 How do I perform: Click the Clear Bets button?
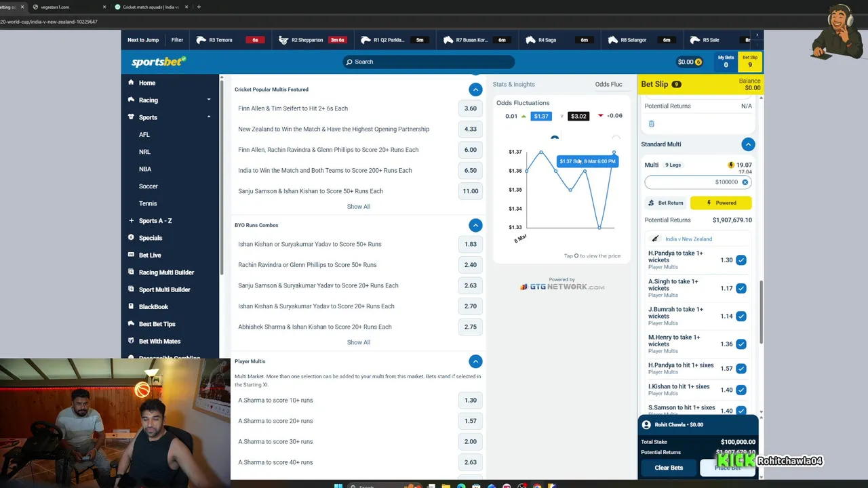coord(669,468)
